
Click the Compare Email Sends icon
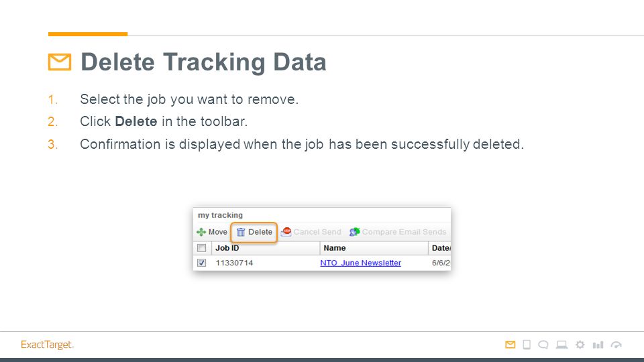(354, 232)
